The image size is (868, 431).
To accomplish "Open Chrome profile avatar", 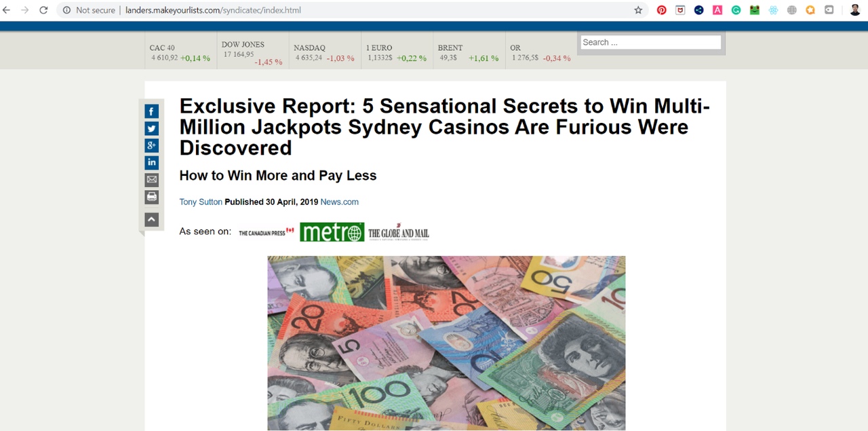I will click(x=854, y=10).
